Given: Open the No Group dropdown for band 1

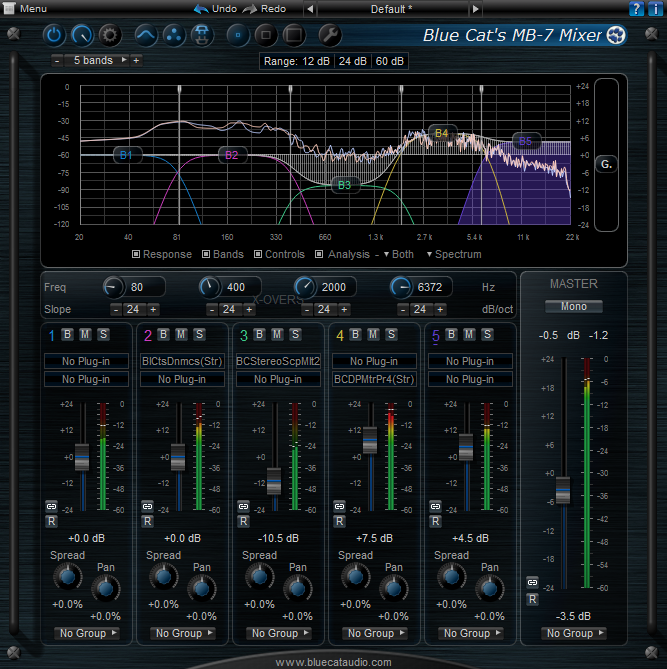Looking at the screenshot, I should tap(86, 633).
